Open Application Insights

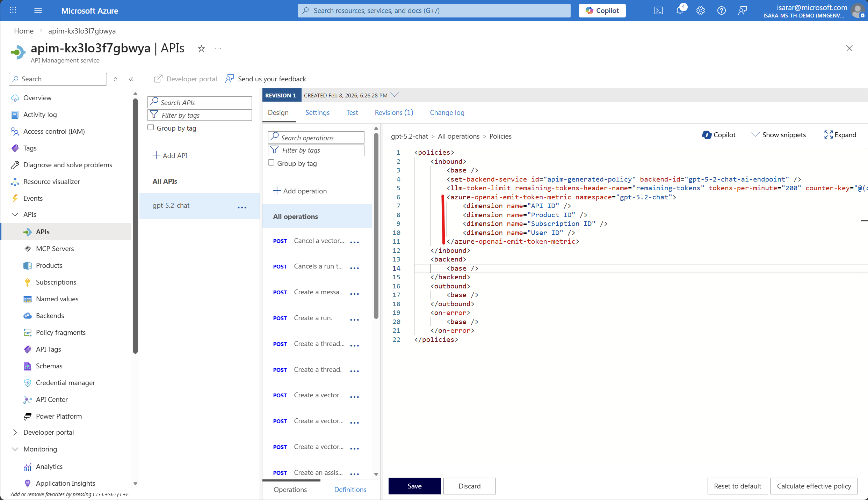click(65, 483)
